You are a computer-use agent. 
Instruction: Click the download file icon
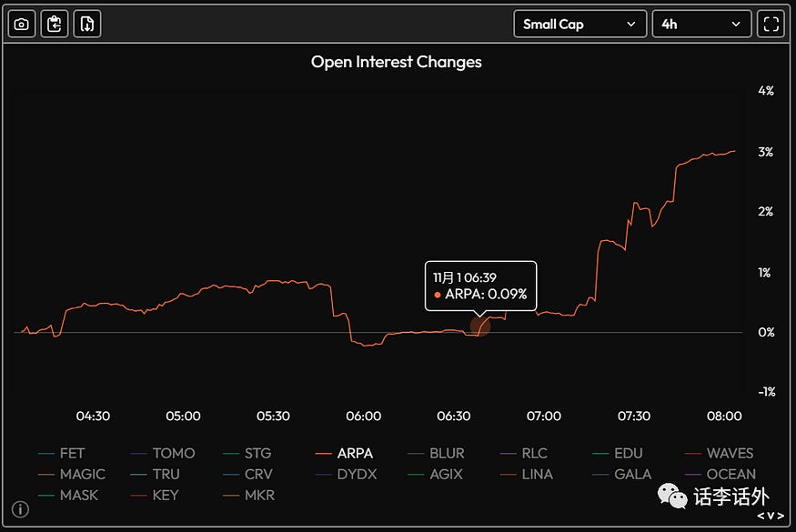(87, 24)
